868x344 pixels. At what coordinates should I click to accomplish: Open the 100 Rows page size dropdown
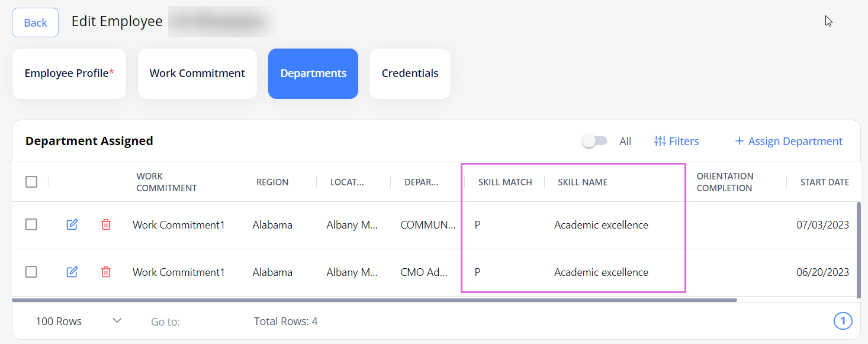click(x=79, y=321)
